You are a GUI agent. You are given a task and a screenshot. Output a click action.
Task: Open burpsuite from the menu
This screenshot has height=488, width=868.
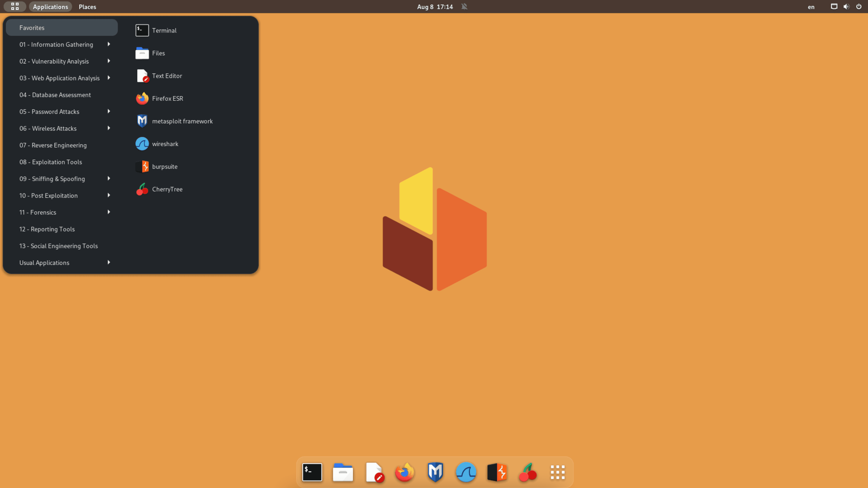click(x=165, y=166)
